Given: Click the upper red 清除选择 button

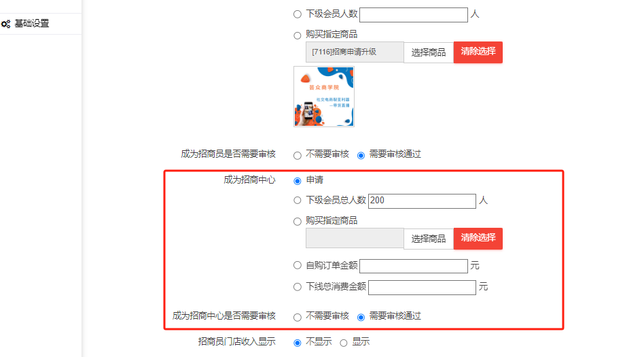Looking at the screenshot, I should tap(478, 52).
